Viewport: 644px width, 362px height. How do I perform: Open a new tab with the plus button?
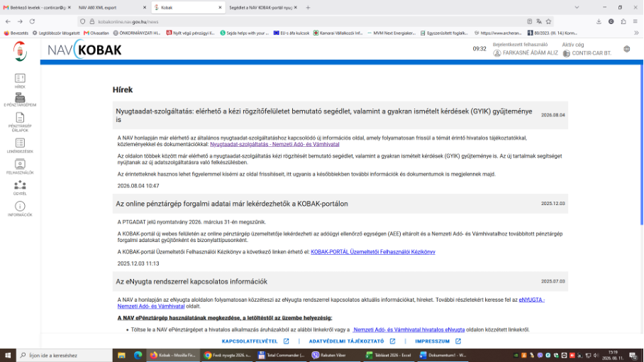(x=308, y=7)
